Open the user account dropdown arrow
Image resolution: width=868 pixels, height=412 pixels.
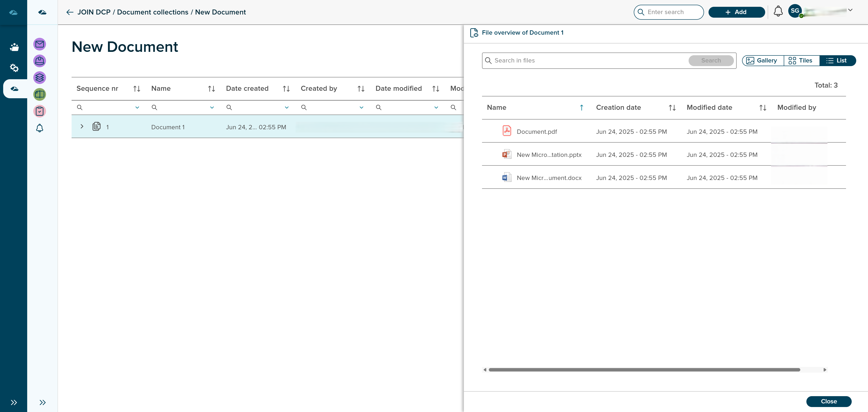[x=850, y=10]
